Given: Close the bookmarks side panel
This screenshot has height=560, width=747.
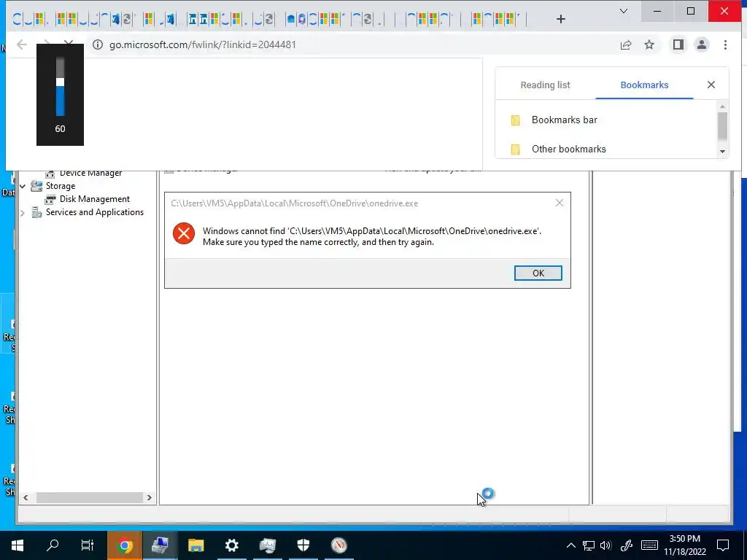Looking at the screenshot, I should 711,85.
